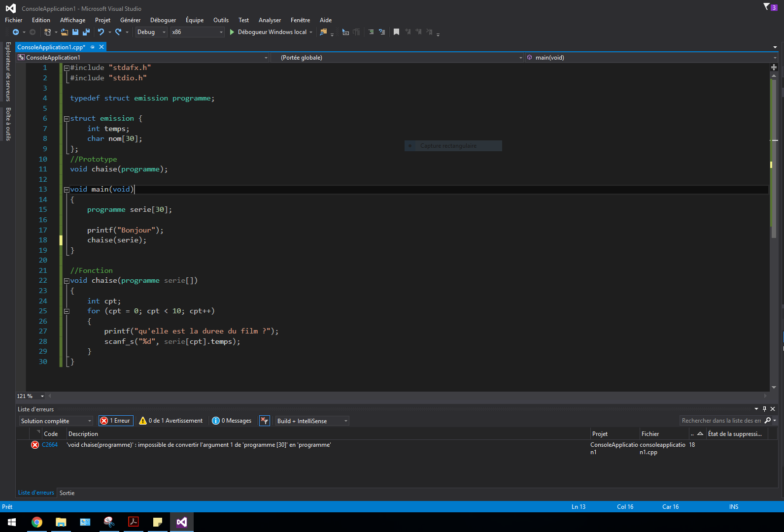
Task: Collapse the void chaise function block
Action: pos(67,281)
